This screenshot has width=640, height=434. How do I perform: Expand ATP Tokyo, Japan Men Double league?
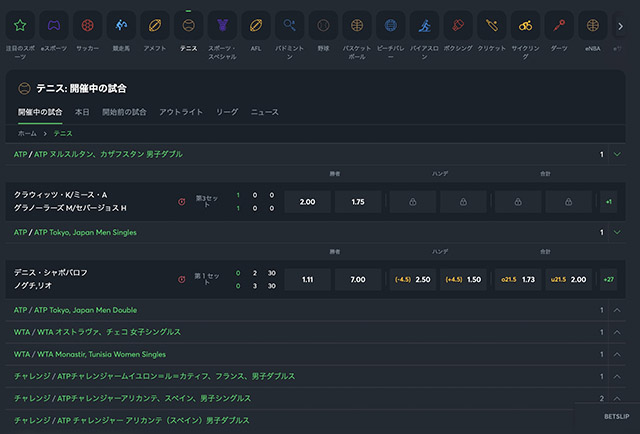pos(617,310)
